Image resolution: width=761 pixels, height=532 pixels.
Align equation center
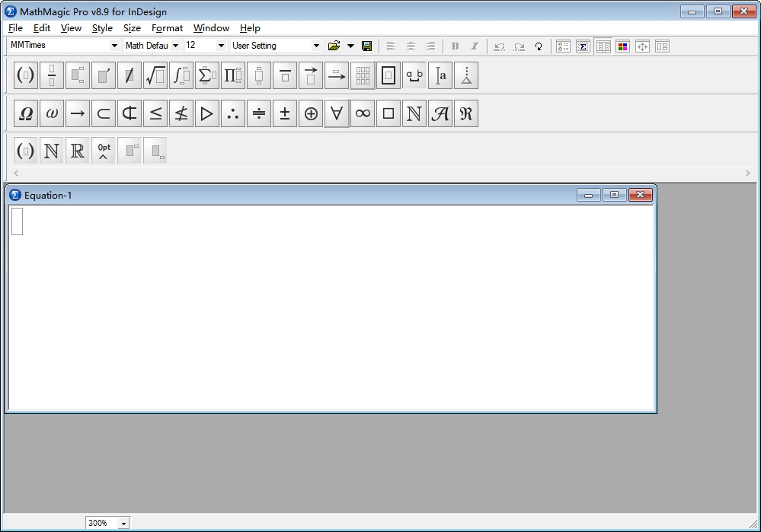point(411,46)
